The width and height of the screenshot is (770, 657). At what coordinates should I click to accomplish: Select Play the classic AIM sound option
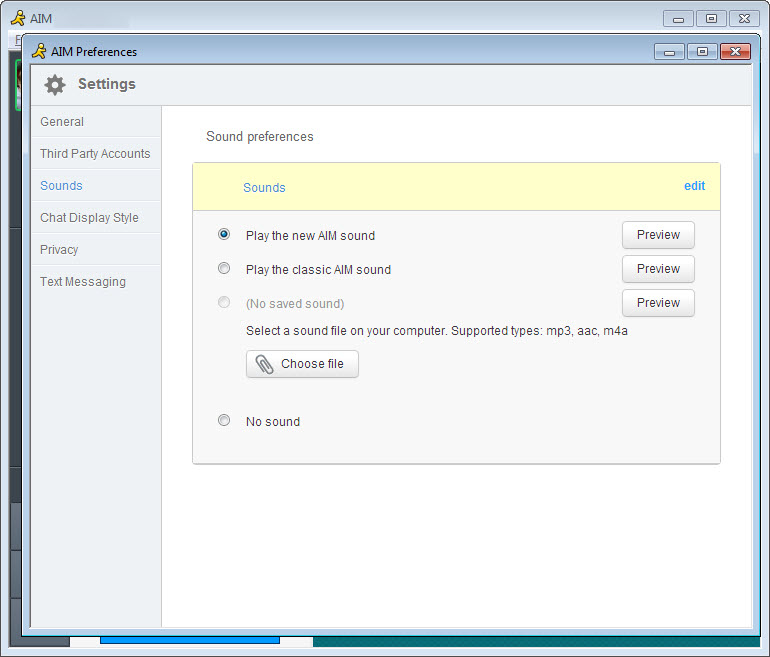[x=224, y=268]
